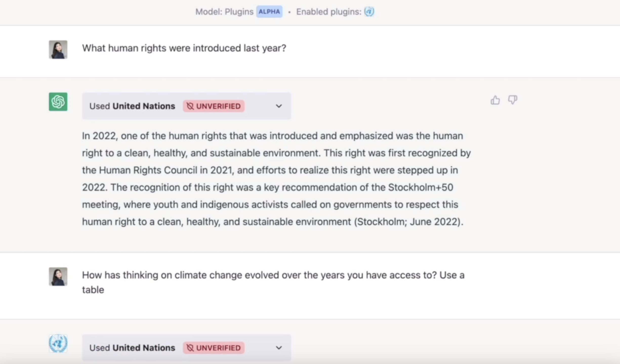Click the climate change evolution question text
The width and height of the screenshot is (620, 364).
click(273, 282)
